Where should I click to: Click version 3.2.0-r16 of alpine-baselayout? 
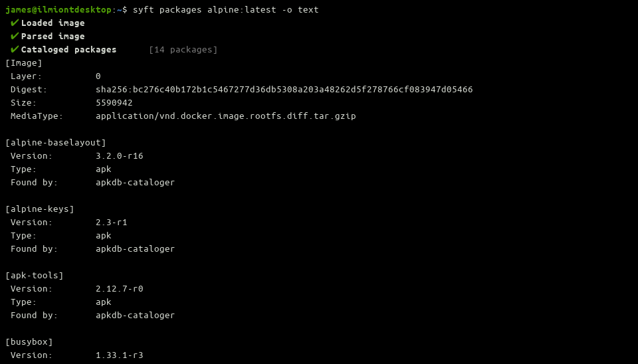pos(120,156)
